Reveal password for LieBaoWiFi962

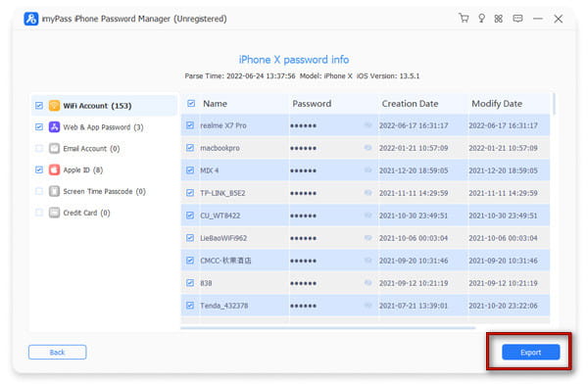[367, 238]
